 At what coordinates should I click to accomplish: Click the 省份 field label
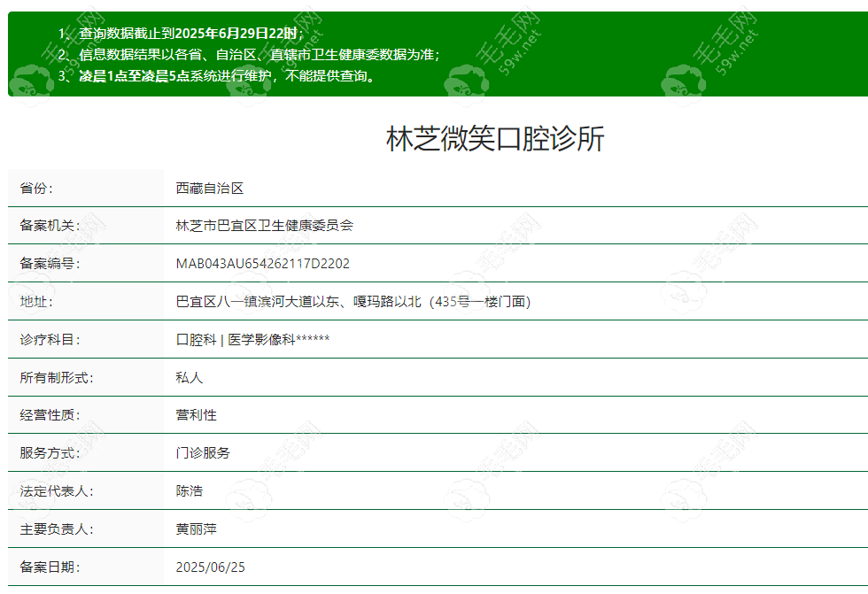(x=36, y=188)
